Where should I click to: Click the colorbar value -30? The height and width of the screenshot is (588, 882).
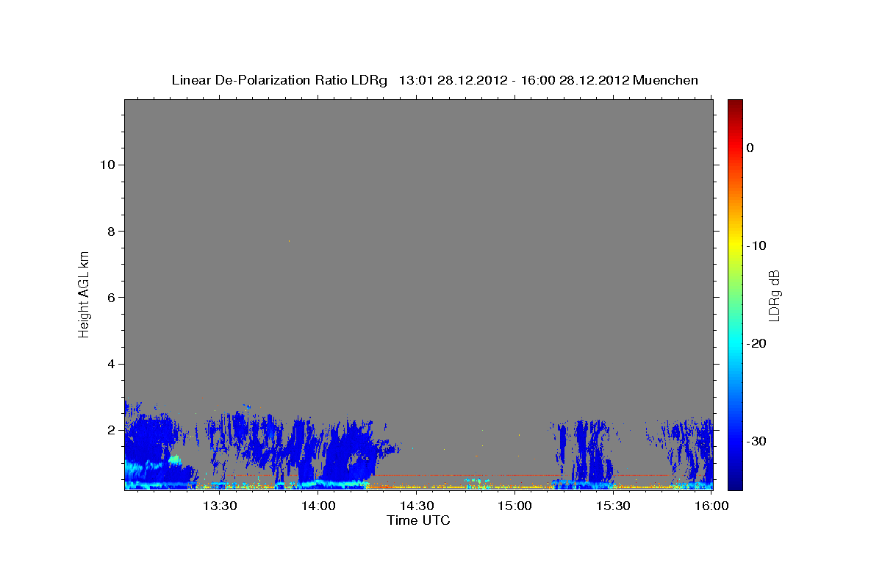[758, 441]
